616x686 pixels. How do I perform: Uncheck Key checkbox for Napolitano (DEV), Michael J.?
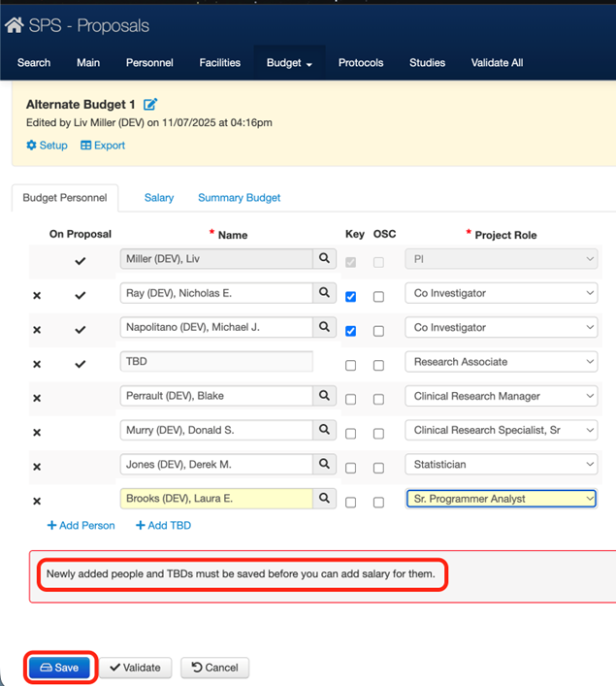point(350,331)
